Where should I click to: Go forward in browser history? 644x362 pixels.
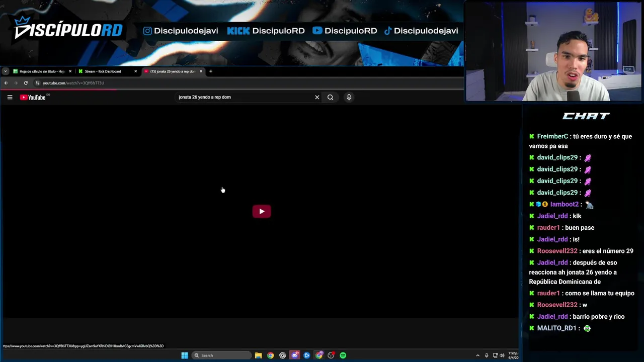(x=16, y=83)
